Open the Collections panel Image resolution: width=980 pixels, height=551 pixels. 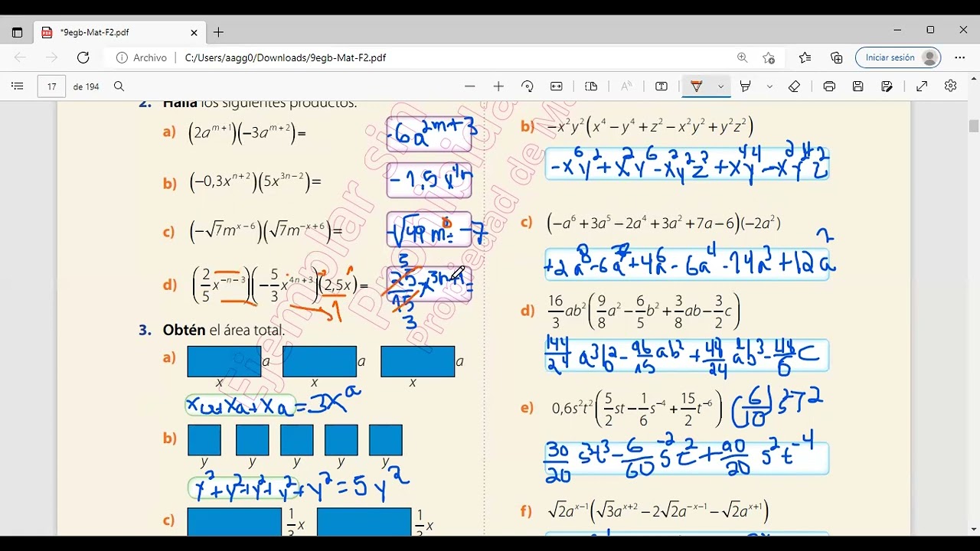tap(837, 57)
